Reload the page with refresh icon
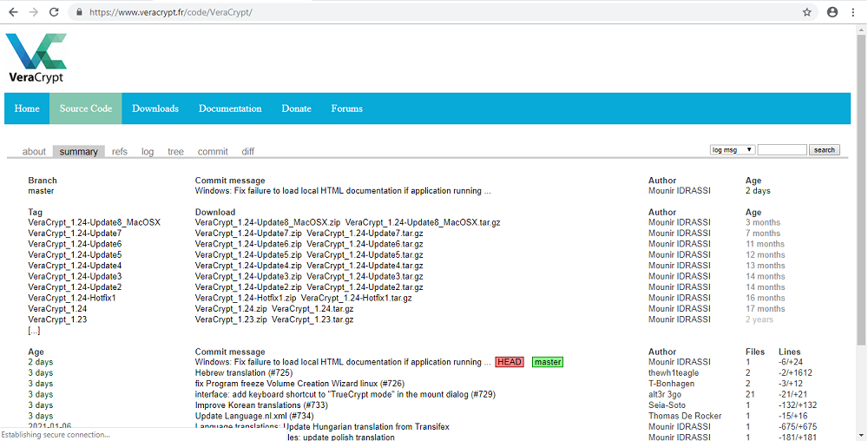868x441 pixels. pyautogui.click(x=54, y=12)
